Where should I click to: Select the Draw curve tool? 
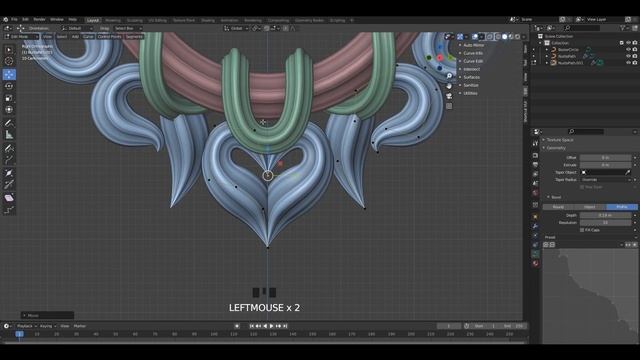click(9, 148)
